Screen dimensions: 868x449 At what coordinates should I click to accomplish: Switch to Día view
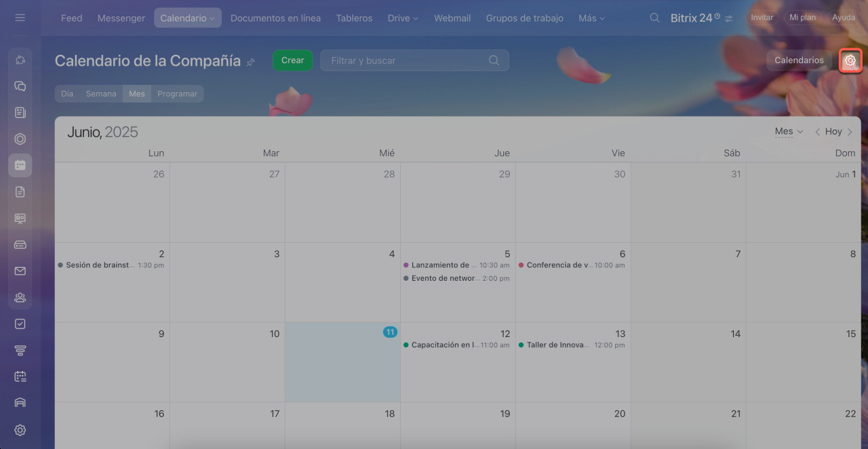(67, 94)
